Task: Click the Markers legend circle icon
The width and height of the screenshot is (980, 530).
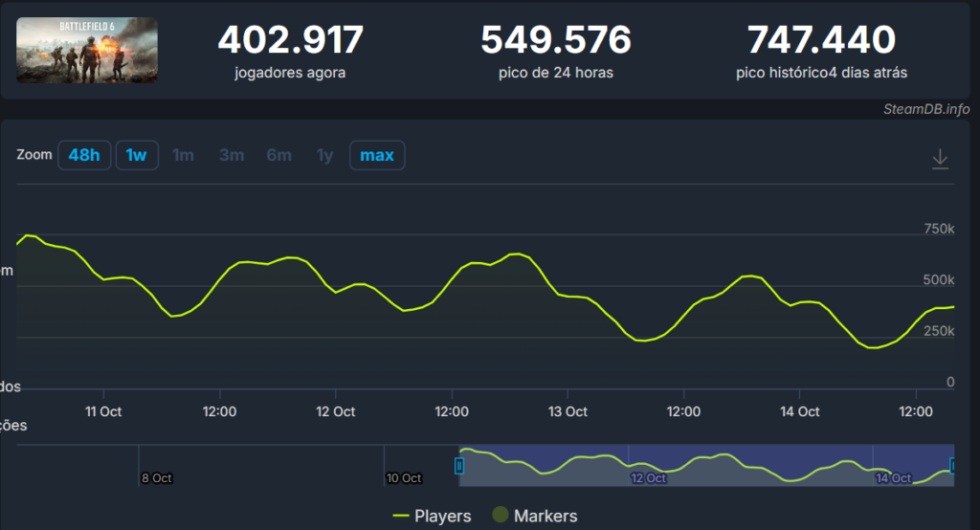Action: 500,517
